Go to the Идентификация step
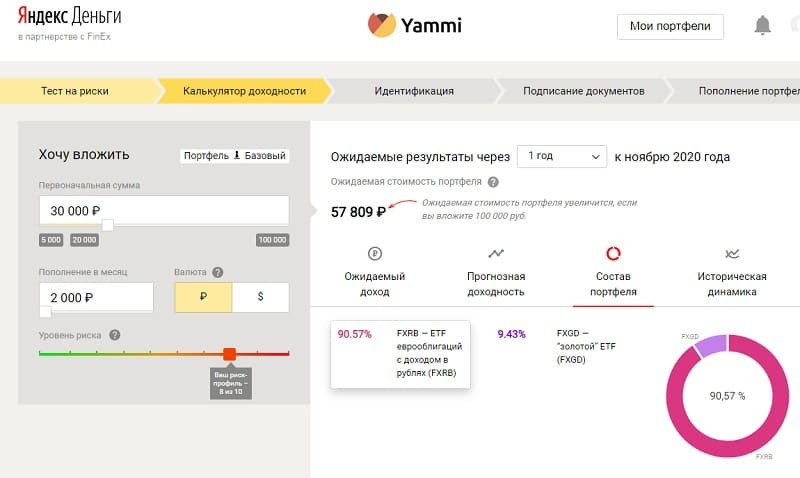Viewport: 800px width, 478px height. tap(414, 91)
